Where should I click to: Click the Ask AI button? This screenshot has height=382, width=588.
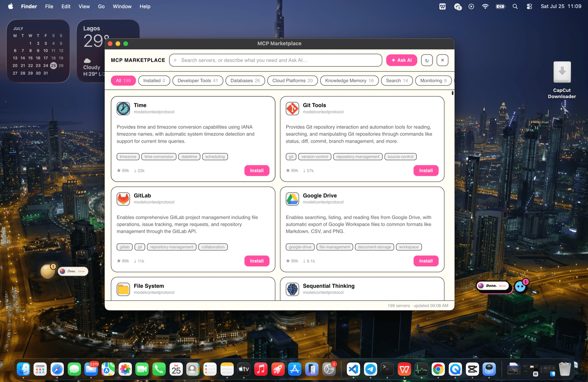(x=401, y=60)
